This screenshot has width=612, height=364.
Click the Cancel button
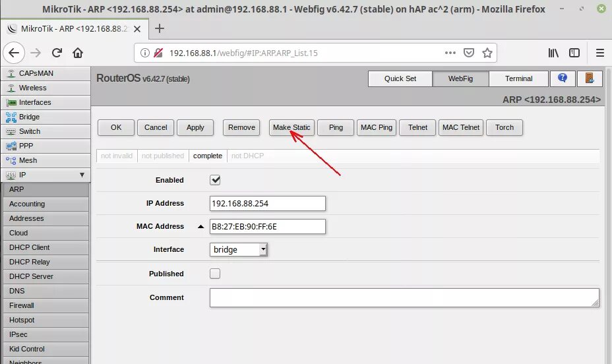156,127
